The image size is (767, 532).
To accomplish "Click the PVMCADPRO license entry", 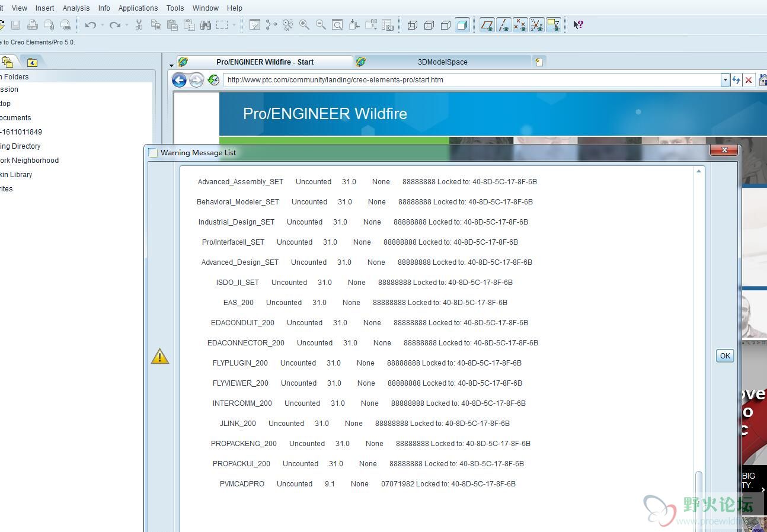I will (367, 484).
